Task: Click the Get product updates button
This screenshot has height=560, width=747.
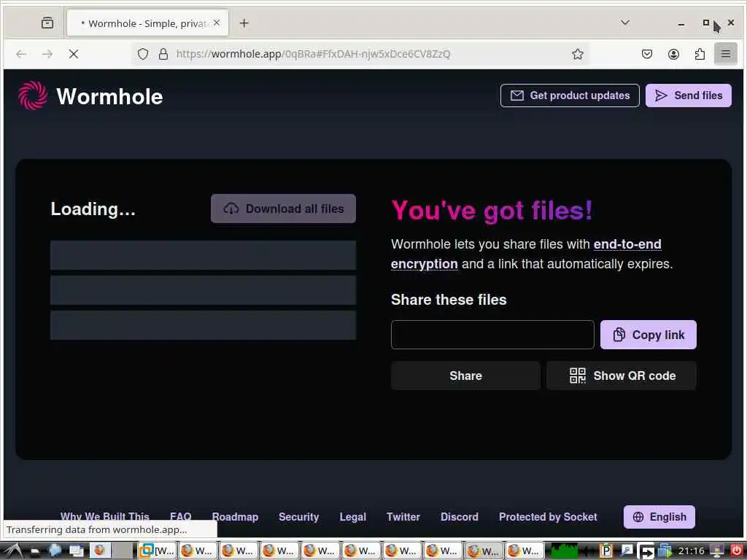Action: [x=570, y=96]
